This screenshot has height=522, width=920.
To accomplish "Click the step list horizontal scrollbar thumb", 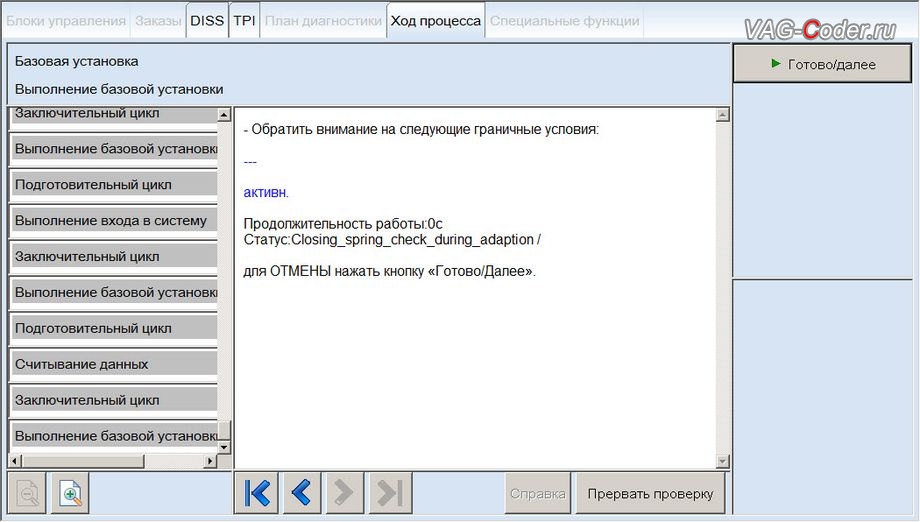I will pyautogui.click(x=83, y=461).
